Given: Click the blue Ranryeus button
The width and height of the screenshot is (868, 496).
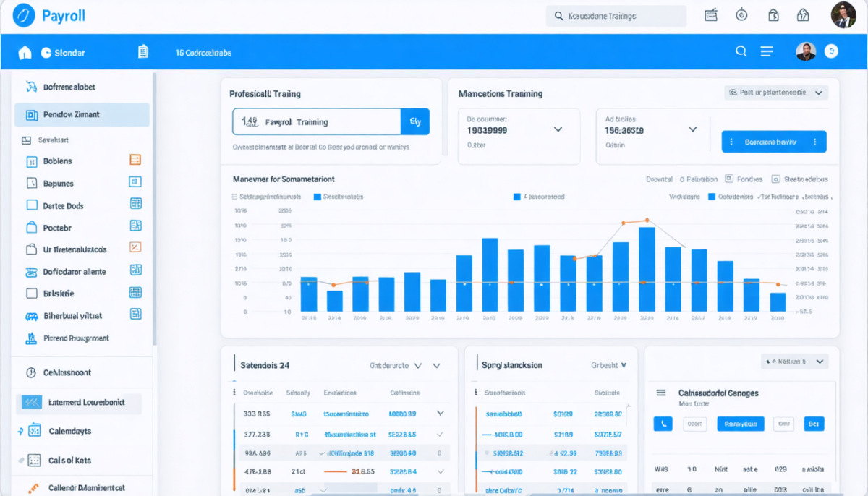Looking at the screenshot, I should [740, 424].
